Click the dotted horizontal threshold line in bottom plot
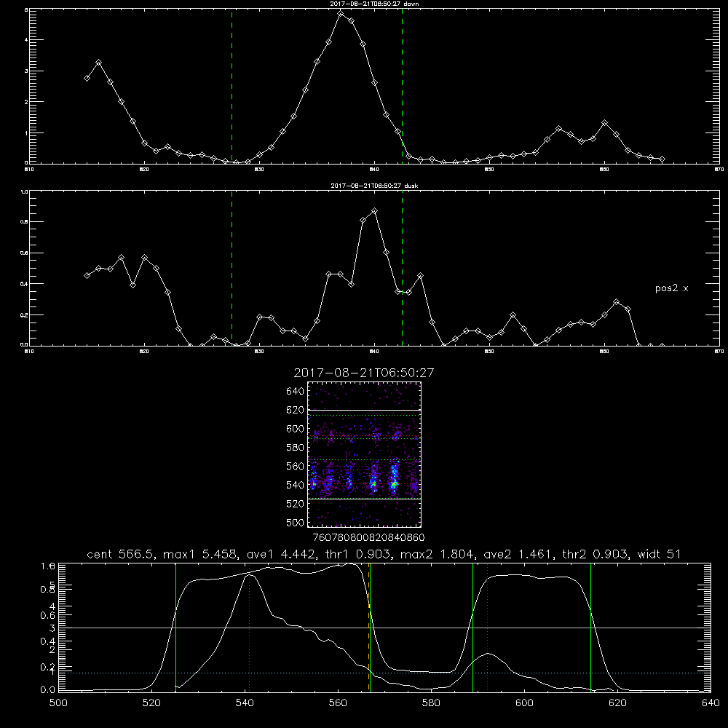 coord(384,673)
